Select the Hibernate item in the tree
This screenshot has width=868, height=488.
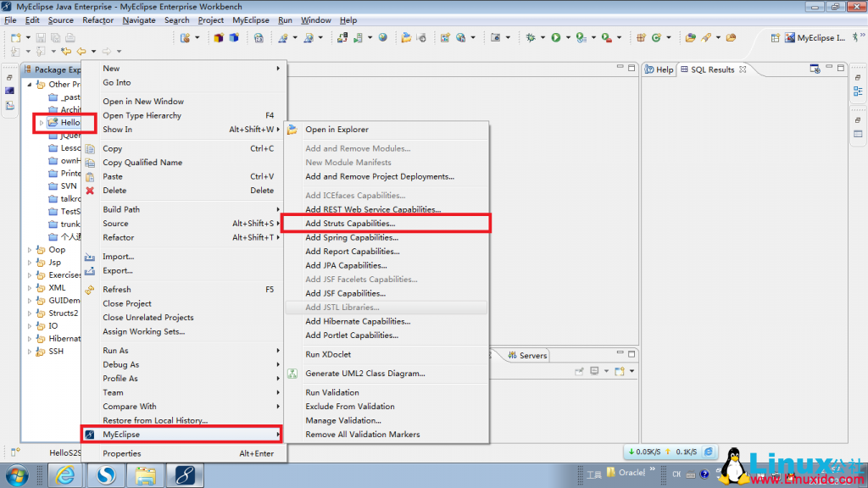click(58, 339)
